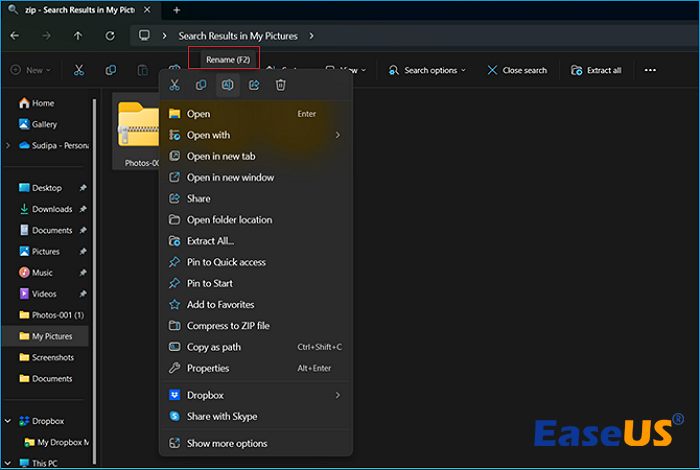Collapse the Dropbox tree node
The image size is (700, 470).
pos(9,421)
